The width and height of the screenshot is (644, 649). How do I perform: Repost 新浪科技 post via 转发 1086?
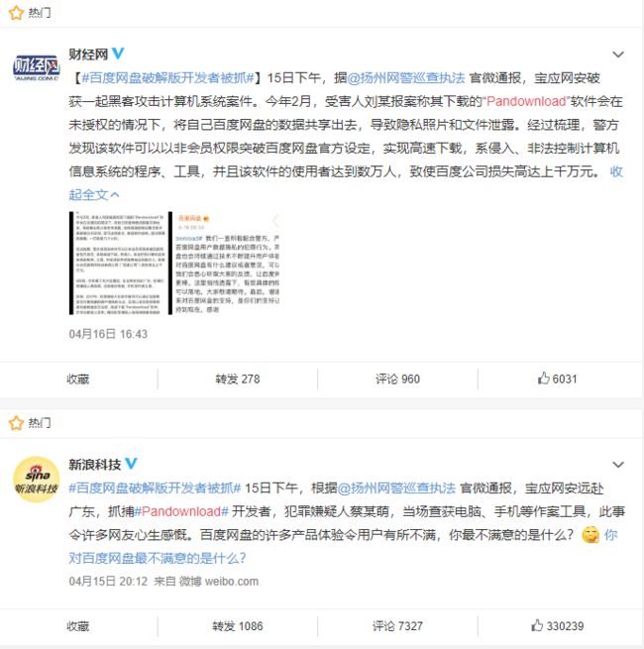click(x=238, y=626)
